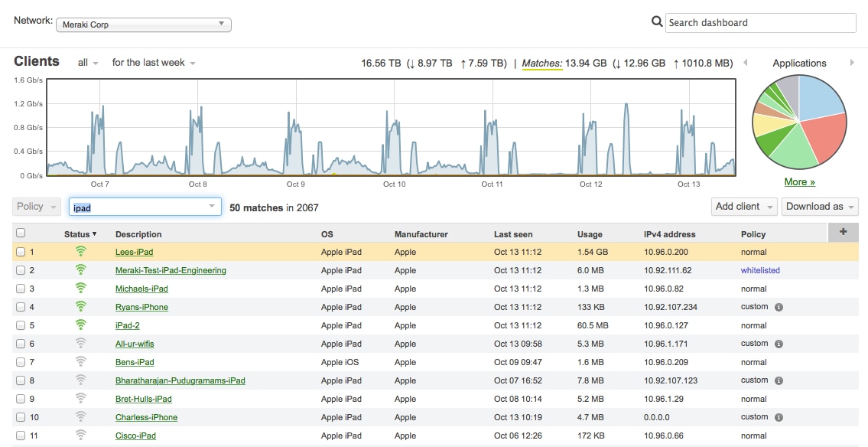Open the 'for the last week' time range dropdown
Viewport: 868px width, 447px height.
click(154, 63)
